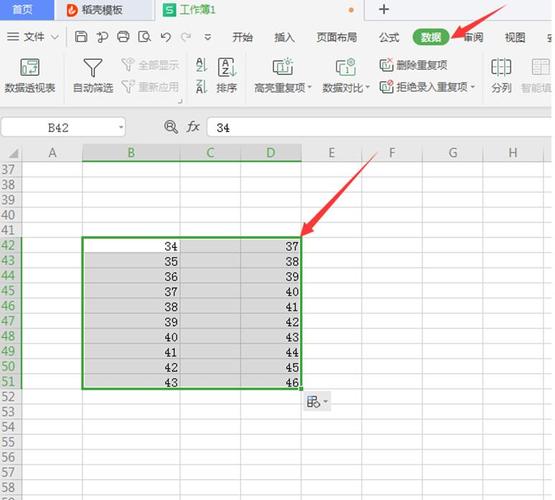Image resolution: width=555 pixels, height=500 pixels.
Task: Click the select-all corner triangle
Action: coord(13,153)
